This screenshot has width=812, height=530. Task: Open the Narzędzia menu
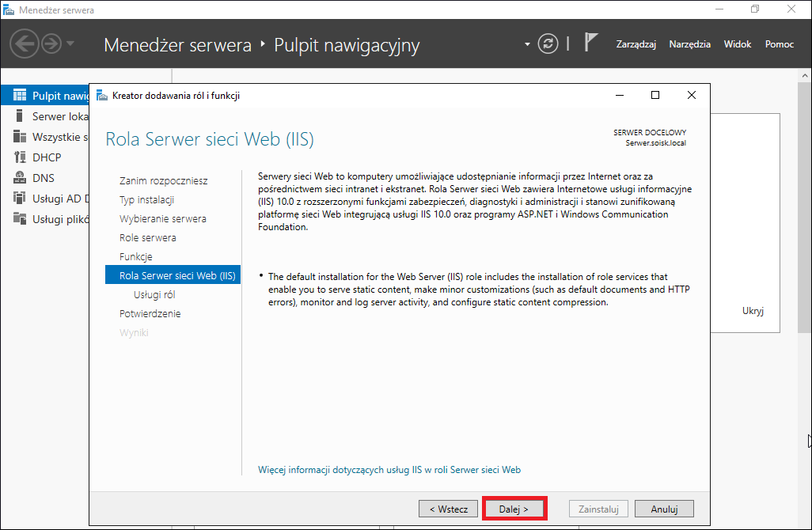click(x=690, y=44)
